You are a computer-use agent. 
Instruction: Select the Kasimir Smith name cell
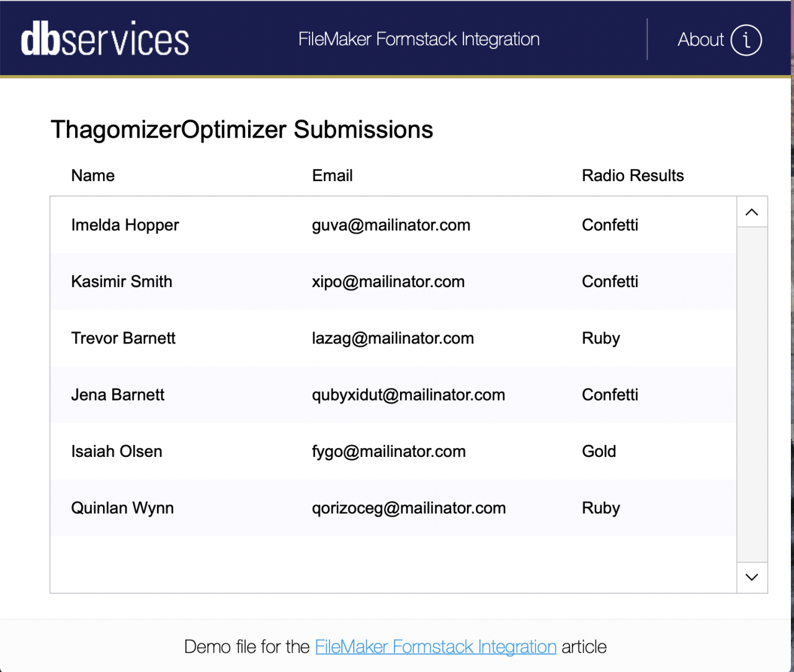[122, 281]
